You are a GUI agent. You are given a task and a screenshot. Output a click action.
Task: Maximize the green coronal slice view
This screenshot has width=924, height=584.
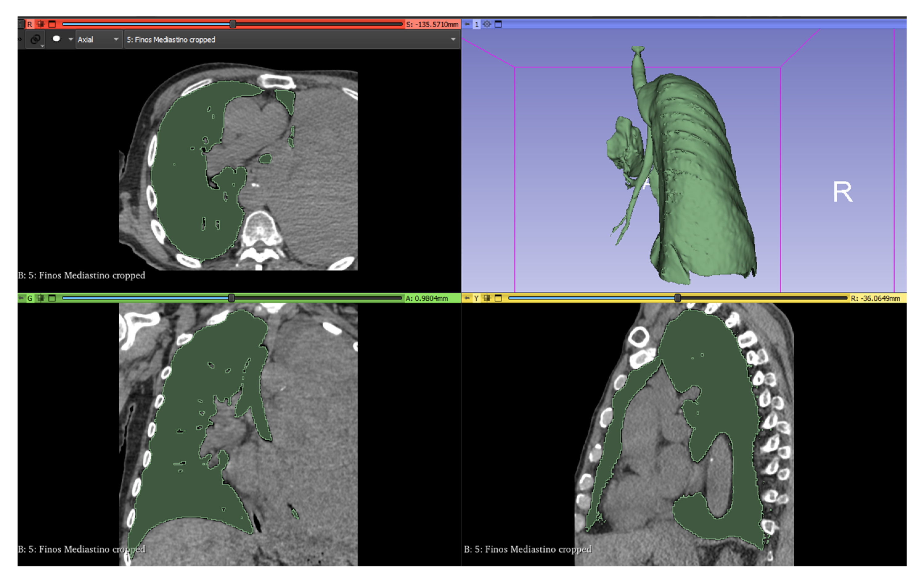52,298
